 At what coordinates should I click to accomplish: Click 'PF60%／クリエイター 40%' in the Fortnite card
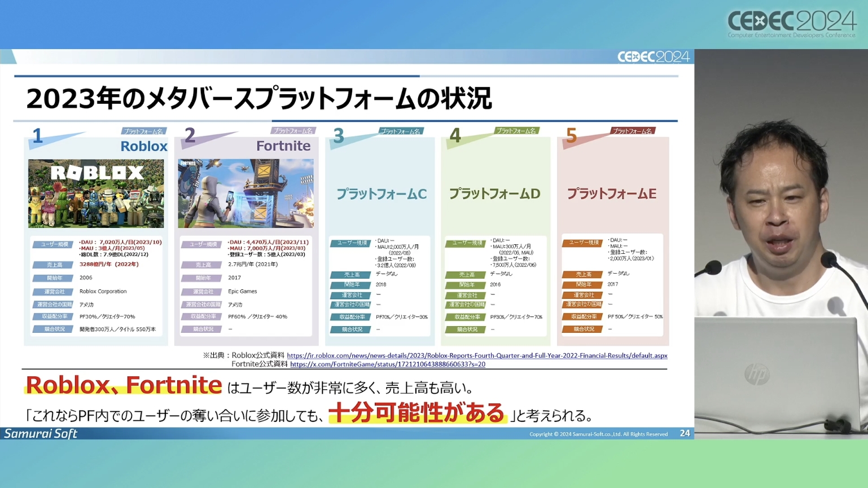(x=258, y=317)
